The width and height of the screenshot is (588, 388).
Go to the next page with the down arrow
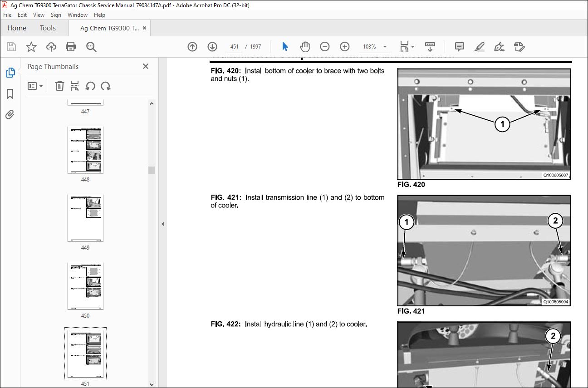point(212,47)
